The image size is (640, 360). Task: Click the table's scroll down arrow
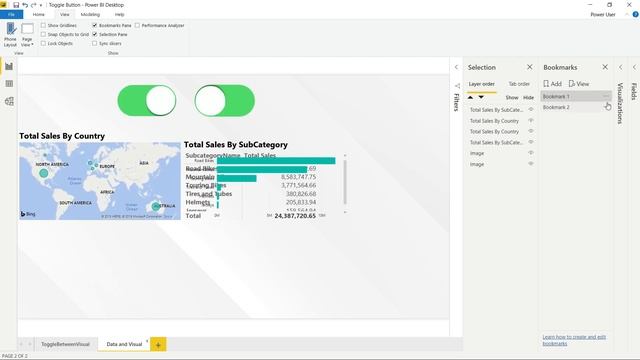tap(345, 212)
